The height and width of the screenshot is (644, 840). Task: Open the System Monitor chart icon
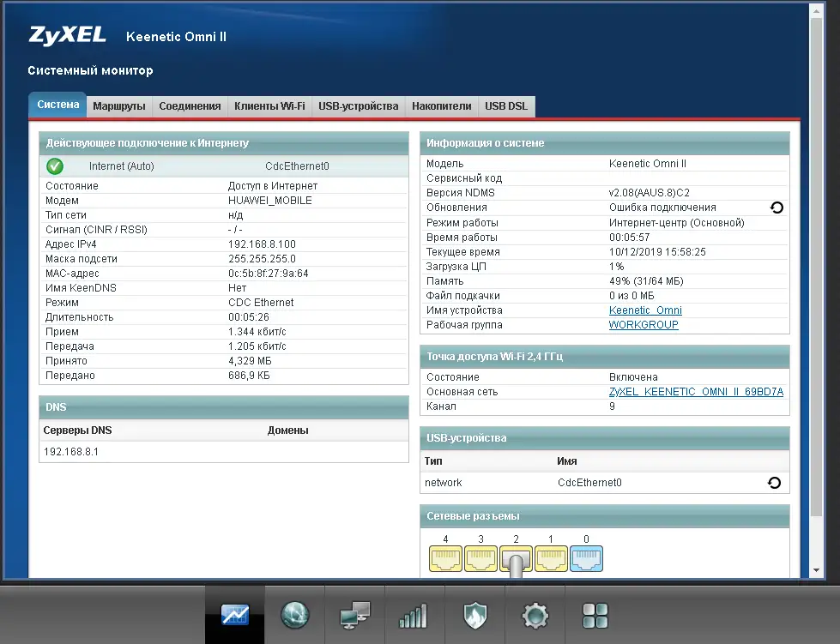pos(234,615)
